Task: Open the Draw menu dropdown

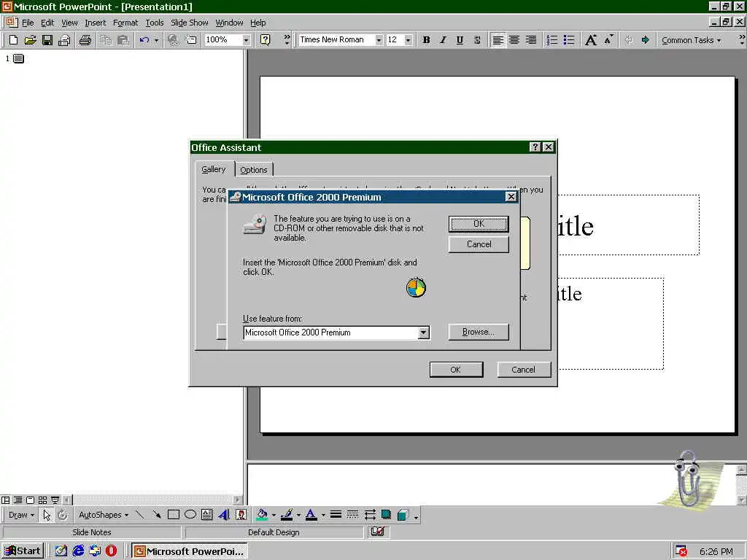Action: [x=21, y=515]
